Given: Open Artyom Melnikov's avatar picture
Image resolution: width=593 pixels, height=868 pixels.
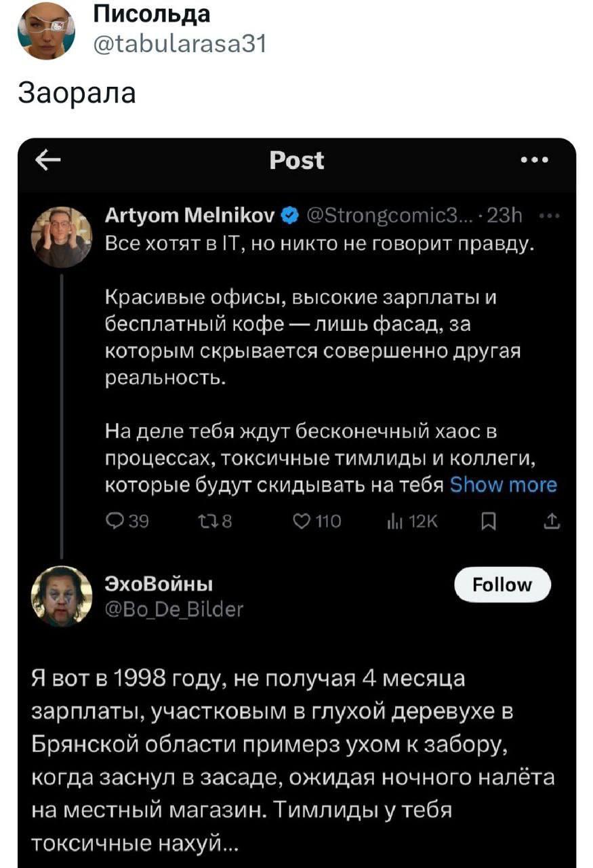Looking at the screenshot, I should (62, 237).
